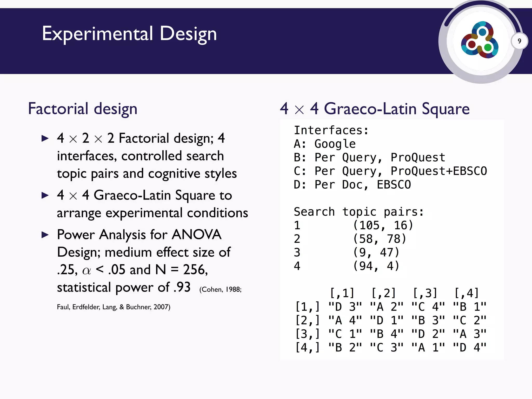Click the line 'B: Per Query, ProQuest'
The height and width of the screenshot is (399, 532).
369,158
